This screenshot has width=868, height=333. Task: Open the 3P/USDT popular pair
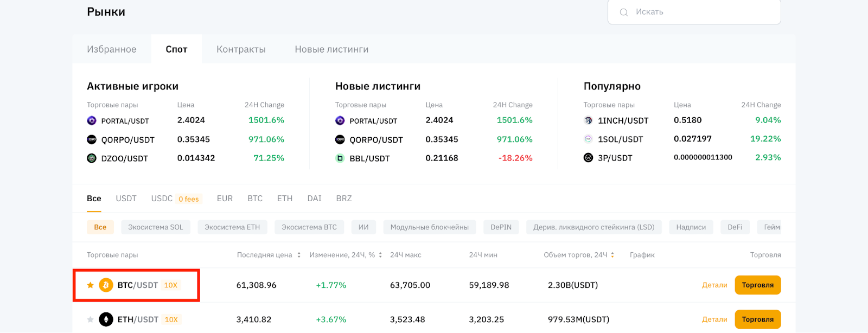pyautogui.click(x=615, y=158)
